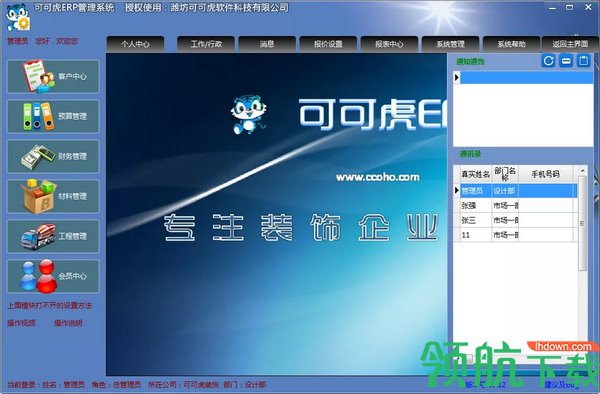The image size is (600, 394).
Task: Maximize the ERP window
Action: pyautogui.click(x=570, y=8)
